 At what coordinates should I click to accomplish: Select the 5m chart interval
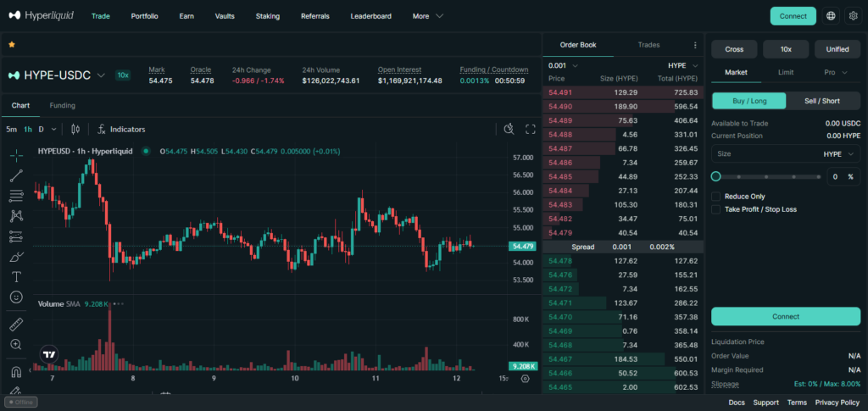coord(11,129)
